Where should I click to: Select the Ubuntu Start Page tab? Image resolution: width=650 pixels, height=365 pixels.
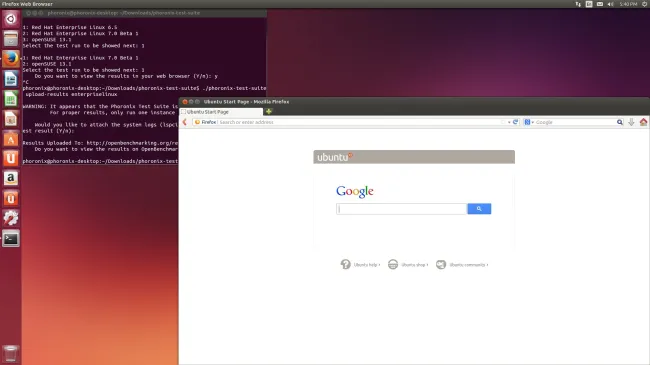click(221, 112)
